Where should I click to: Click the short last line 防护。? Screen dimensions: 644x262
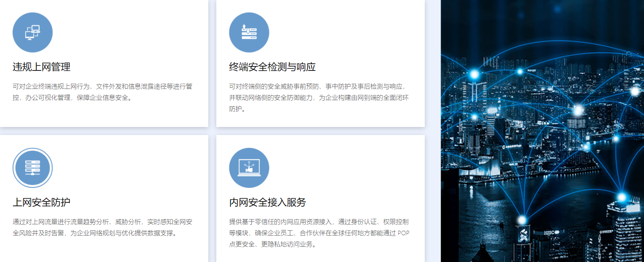[x=237, y=109]
